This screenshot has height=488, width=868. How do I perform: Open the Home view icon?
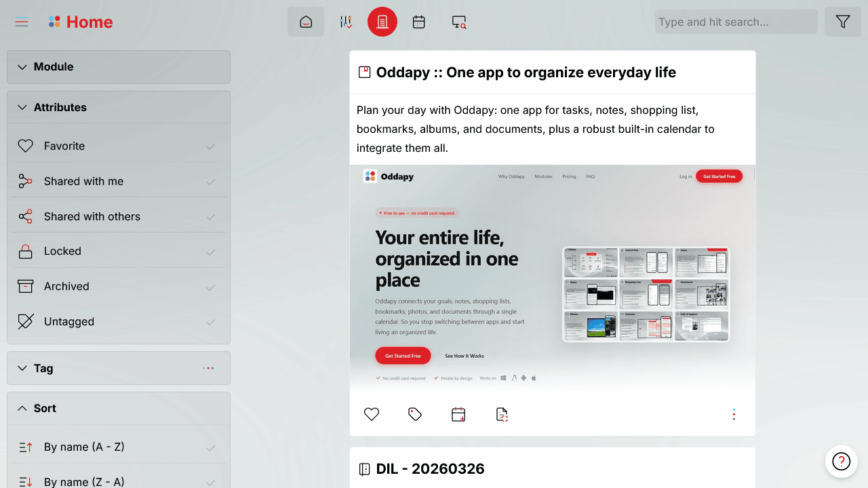coord(306,21)
